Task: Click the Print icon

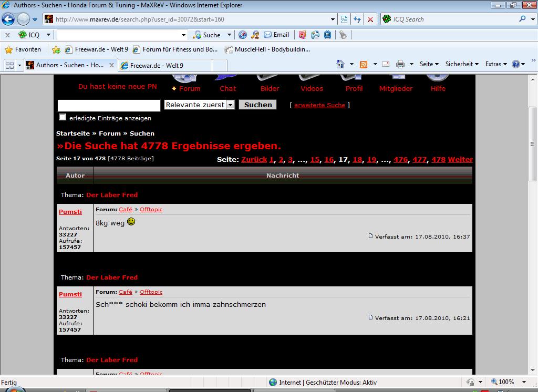Action: pos(400,64)
